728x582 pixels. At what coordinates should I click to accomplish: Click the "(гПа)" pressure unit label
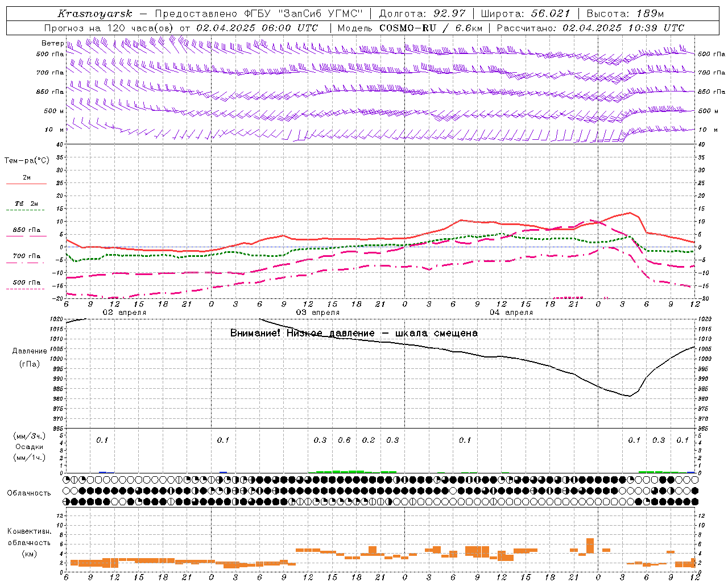(x=30, y=364)
